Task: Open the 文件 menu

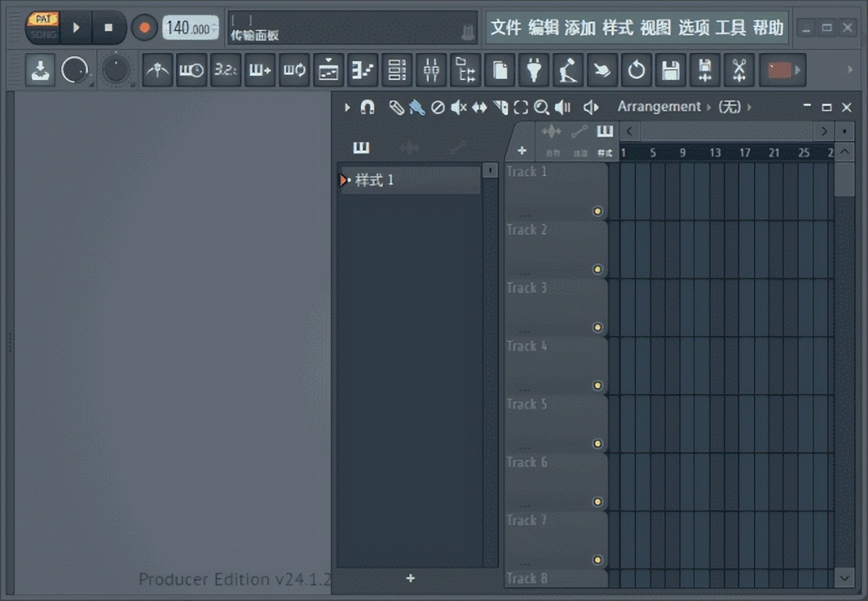Action: [506, 28]
